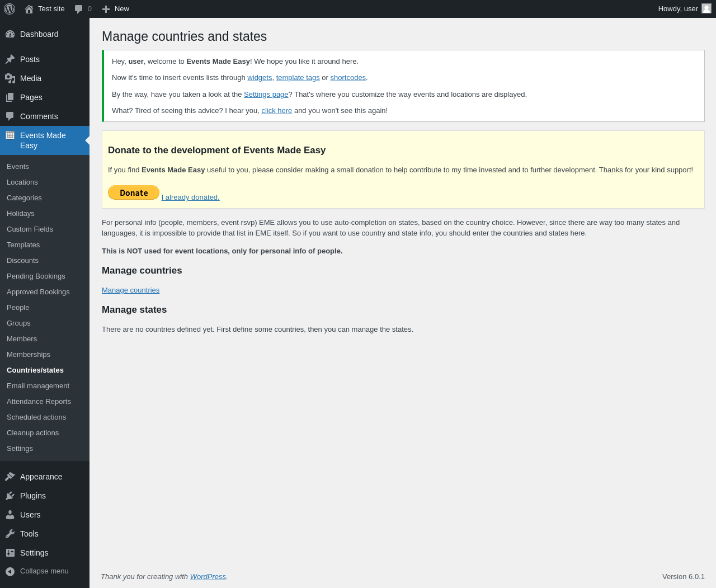The height and width of the screenshot is (588, 716).
Task: Select Pending Bookings submenu item
Action: (x=36, y=276)
